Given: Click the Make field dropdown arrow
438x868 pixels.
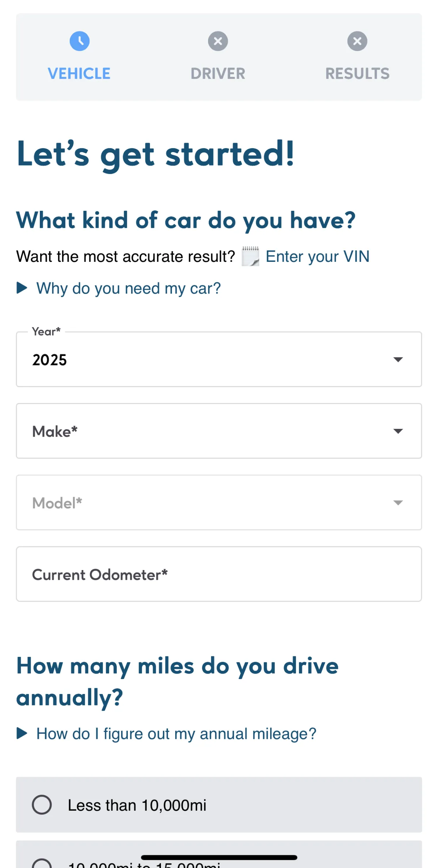Looking at the screenshot, I should [398, 431].
